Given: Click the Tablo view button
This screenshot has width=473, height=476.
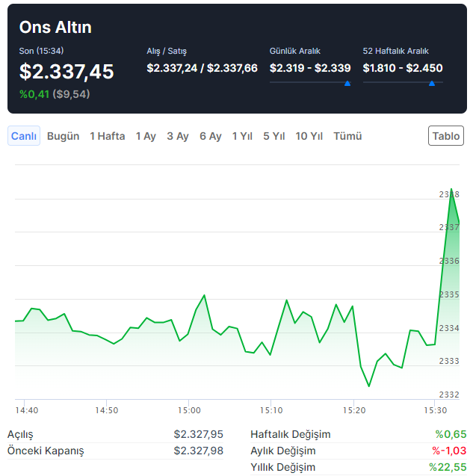Looking at the screenshot, I should point(446,136).
